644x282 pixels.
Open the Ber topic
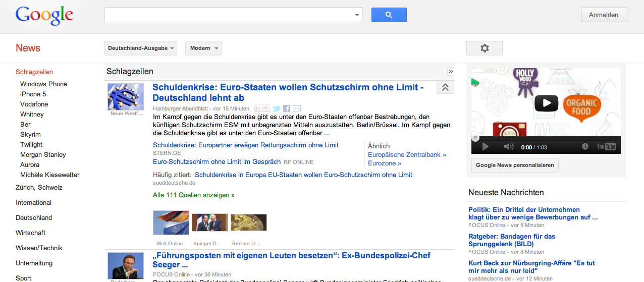click(25, 125)
